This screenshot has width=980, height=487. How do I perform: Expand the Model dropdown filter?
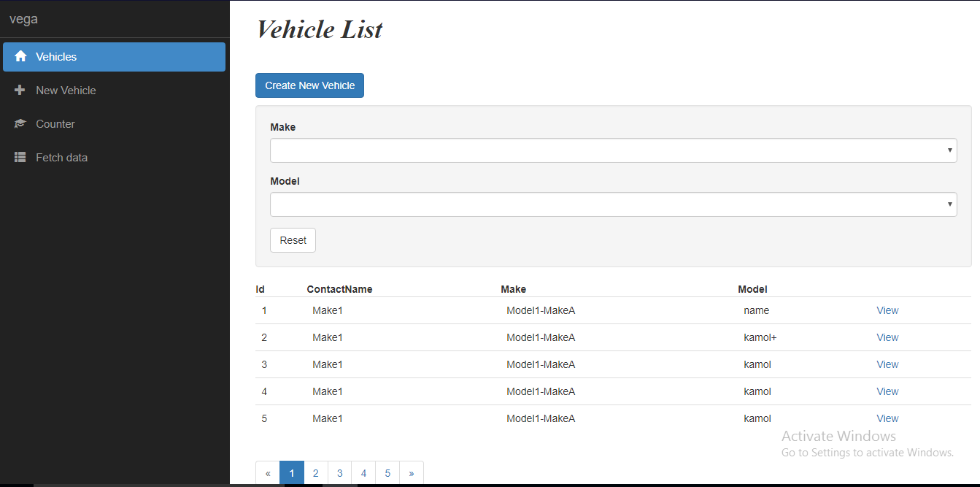click(613, 204)
